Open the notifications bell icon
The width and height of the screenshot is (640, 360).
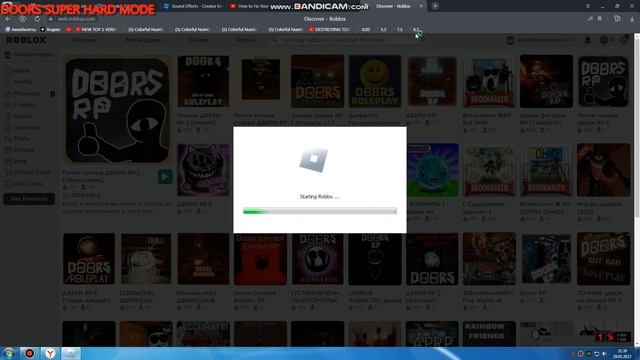coord(588,40)
